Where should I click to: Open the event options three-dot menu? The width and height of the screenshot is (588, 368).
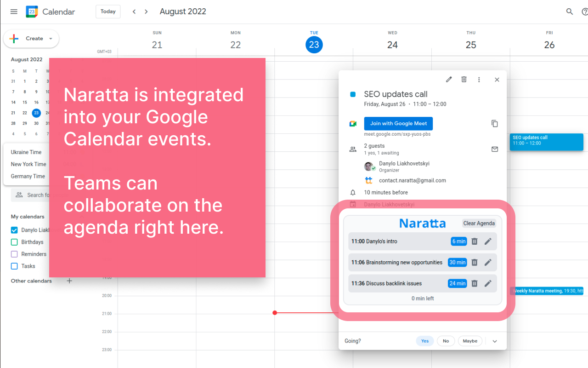(479, 80)
